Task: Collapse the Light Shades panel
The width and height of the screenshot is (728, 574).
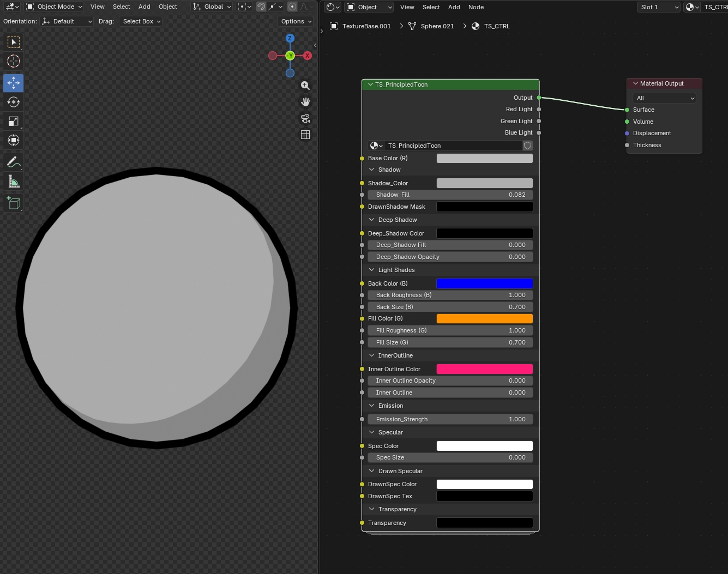Action: [372, 270]
